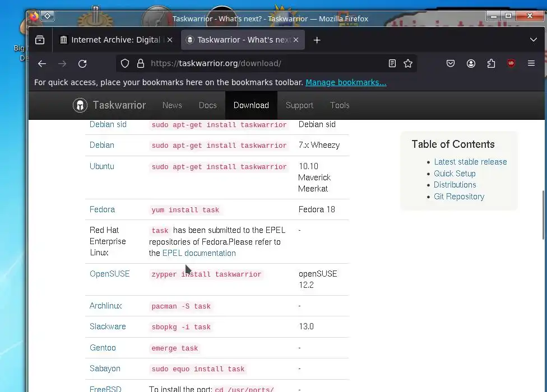Open the Slackware distribution link
The image size is (547, 392).
pyautogui.click(x=108, y=326)
